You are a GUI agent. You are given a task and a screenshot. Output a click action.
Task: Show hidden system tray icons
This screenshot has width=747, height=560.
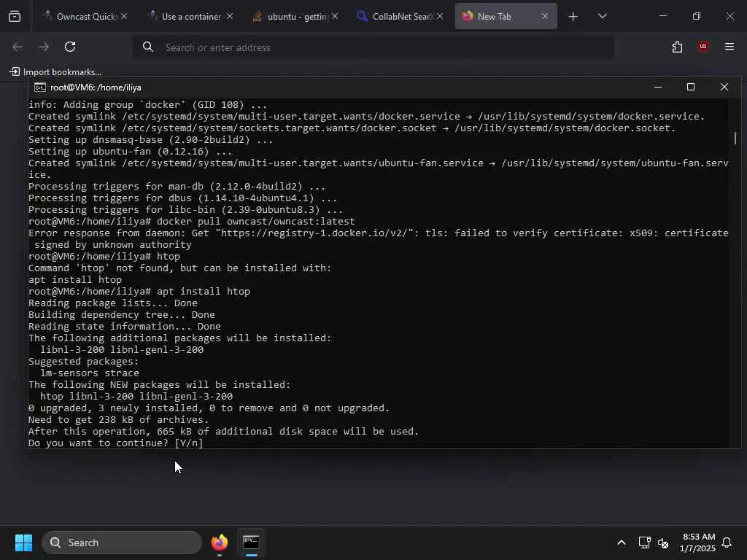(622, 542)
